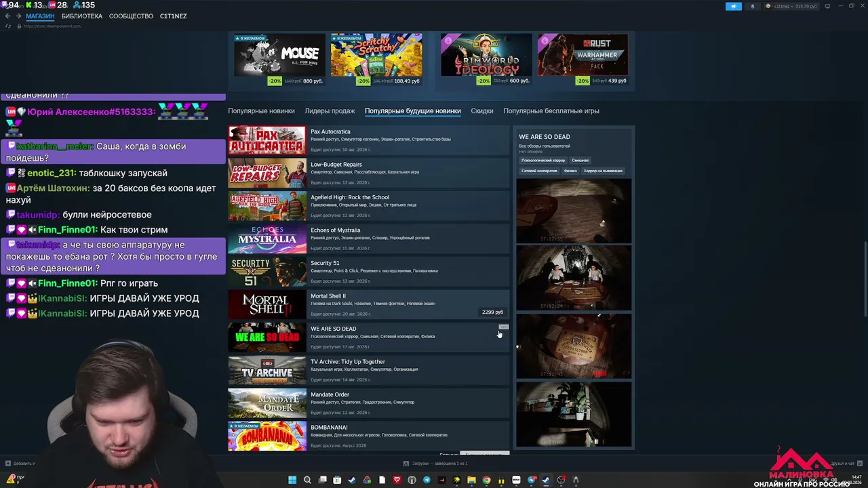Open the red Pocket-style taskbar icon
This screenshot has height=488, width=868.
397,480
